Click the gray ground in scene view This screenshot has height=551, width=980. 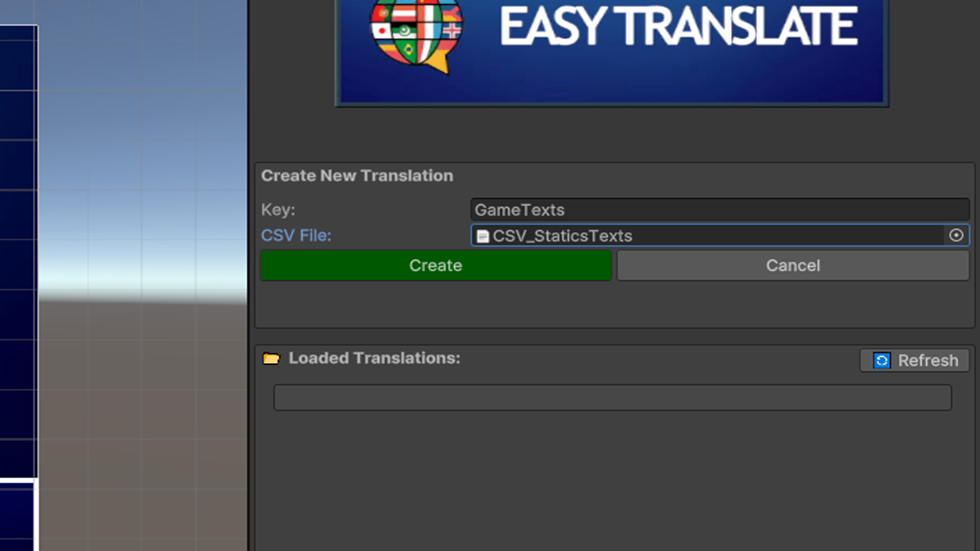pyautogui.click(x=143, y=408)
